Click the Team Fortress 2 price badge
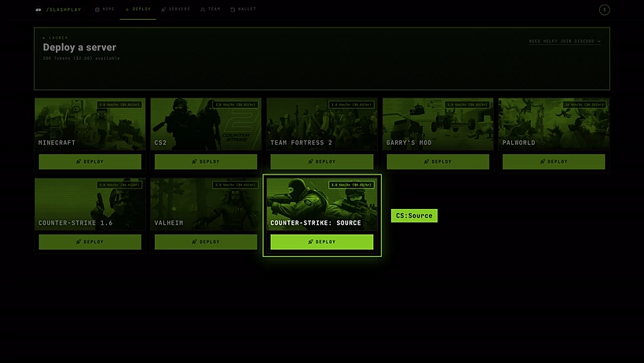The width and height of the screenshot is (644, 363). point(351,104)
